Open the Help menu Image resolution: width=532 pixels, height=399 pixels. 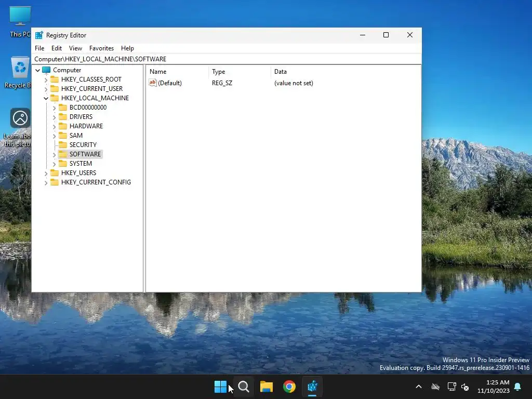point(127,48)
